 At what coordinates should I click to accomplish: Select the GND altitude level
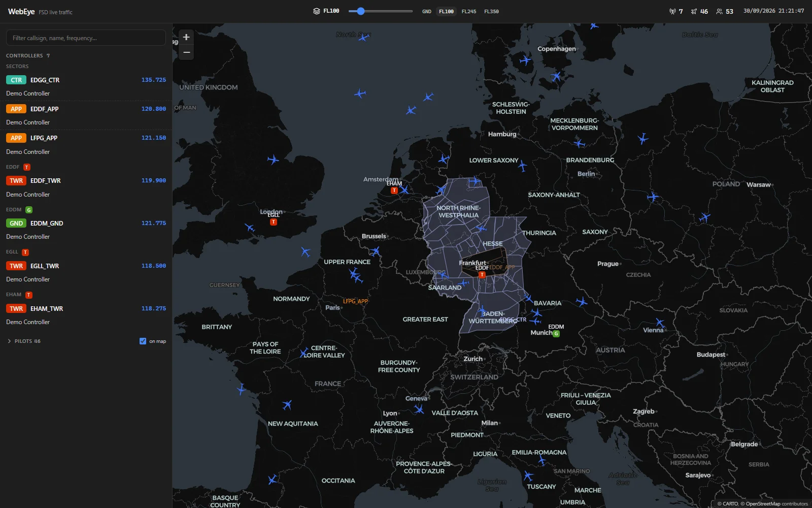[427, 11]
